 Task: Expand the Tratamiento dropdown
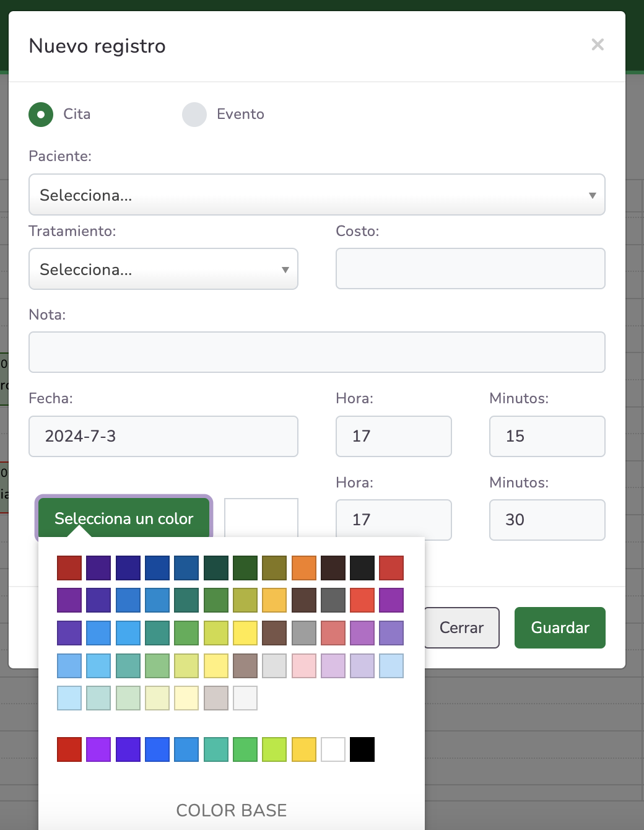[x=163, y=269]
